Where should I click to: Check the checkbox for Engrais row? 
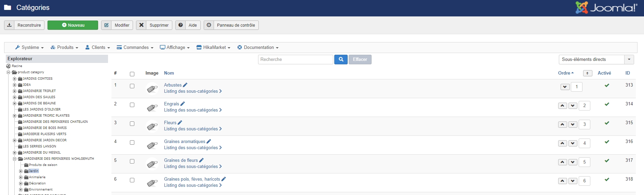(x=132, y=105)
